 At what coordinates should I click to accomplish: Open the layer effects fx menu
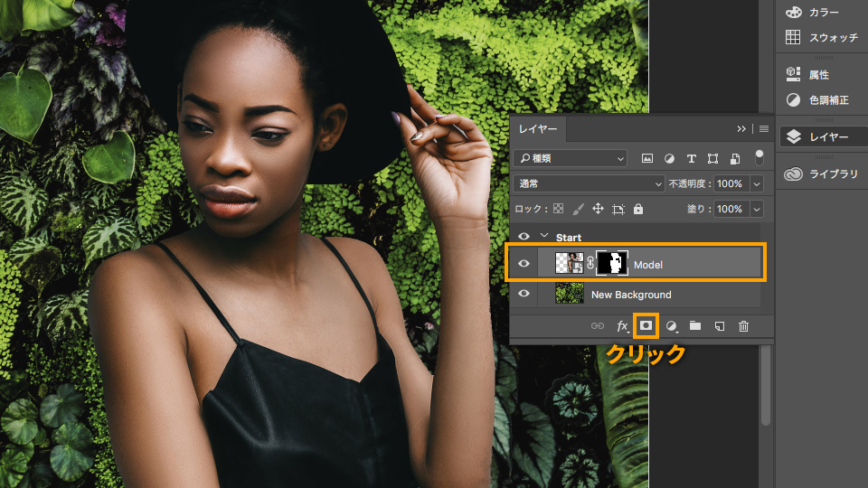tap(623, 325)
